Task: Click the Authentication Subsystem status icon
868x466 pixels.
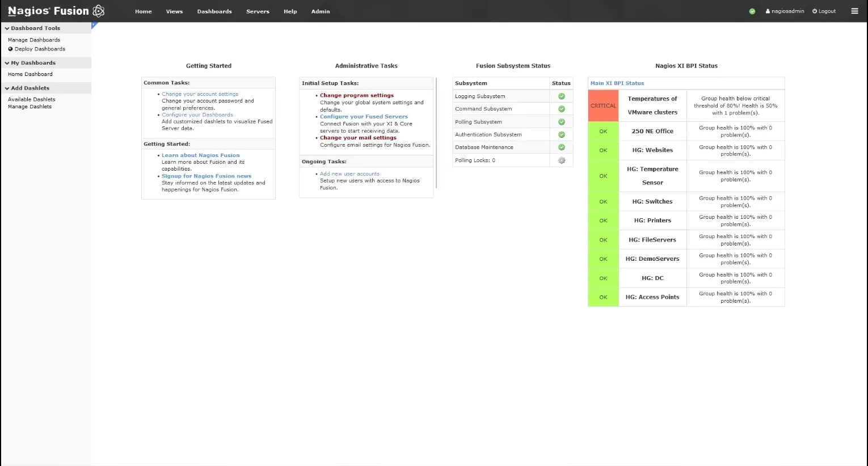Action: [562, 134]
